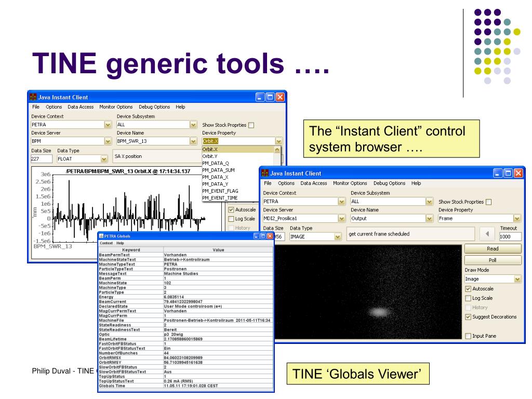Viewport: 532px width, 399px height.
Task: Click the Data Size field showing 227
Action: tap(42, 159)
